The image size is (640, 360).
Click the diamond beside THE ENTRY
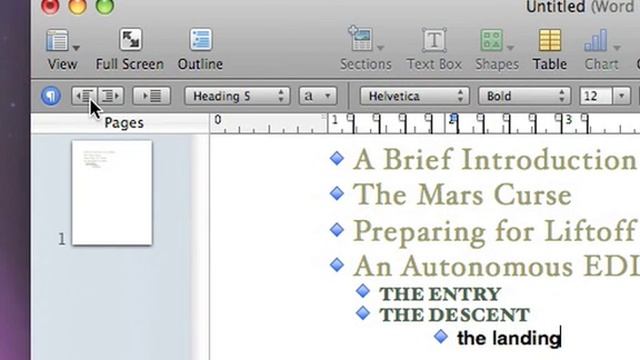362,291
